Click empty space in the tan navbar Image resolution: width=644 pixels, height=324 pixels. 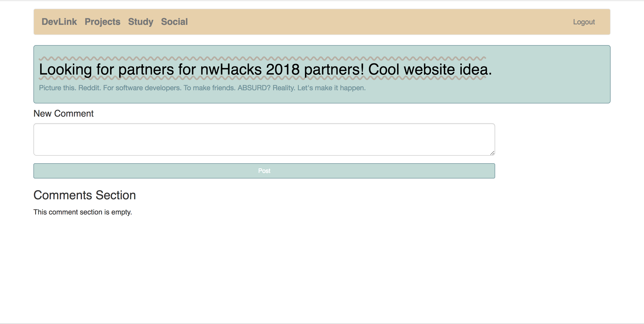[x=380, y=22]
